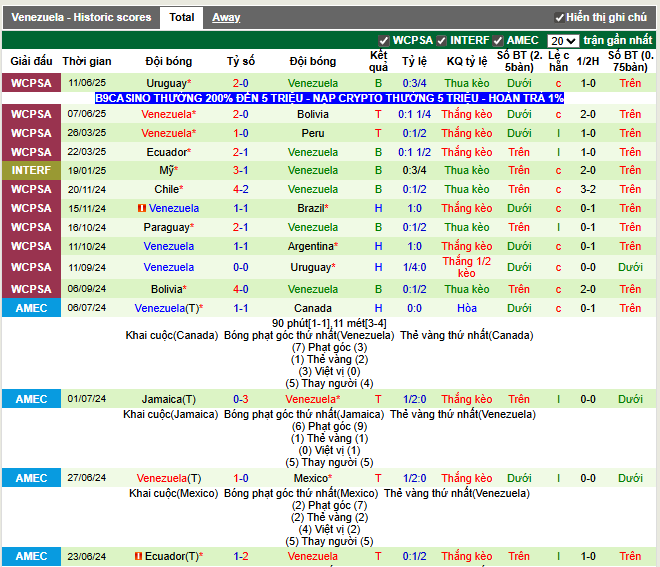Open the 4-0 score of Bolivia vs Venezuela
660x567 pixels.
[241, 289]
